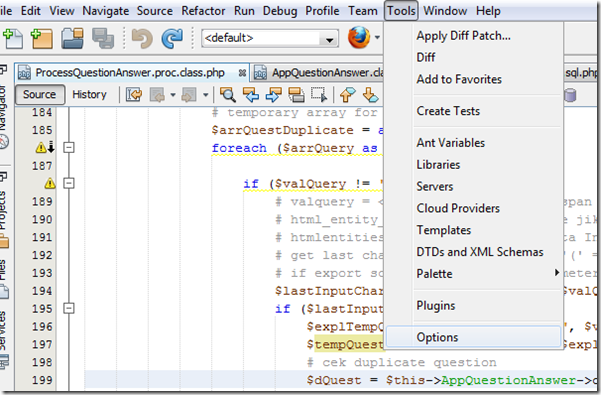The image size is (601, 395).
Task: Click the Find Selection magnifier icon
Action: pyautogui.click(x=228, y=94)
